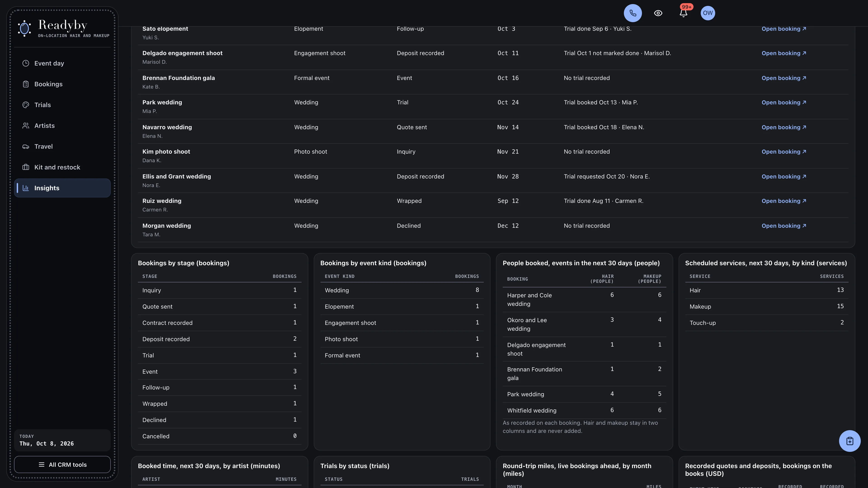Click the Bookings clipboard icon
The height and width of the screenshot is (488, 868).
[x=26, y=84]
